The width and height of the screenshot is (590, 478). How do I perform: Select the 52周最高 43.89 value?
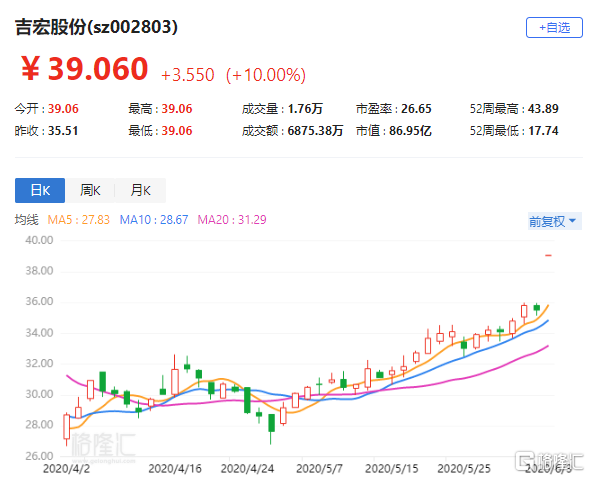click(543, 109)
